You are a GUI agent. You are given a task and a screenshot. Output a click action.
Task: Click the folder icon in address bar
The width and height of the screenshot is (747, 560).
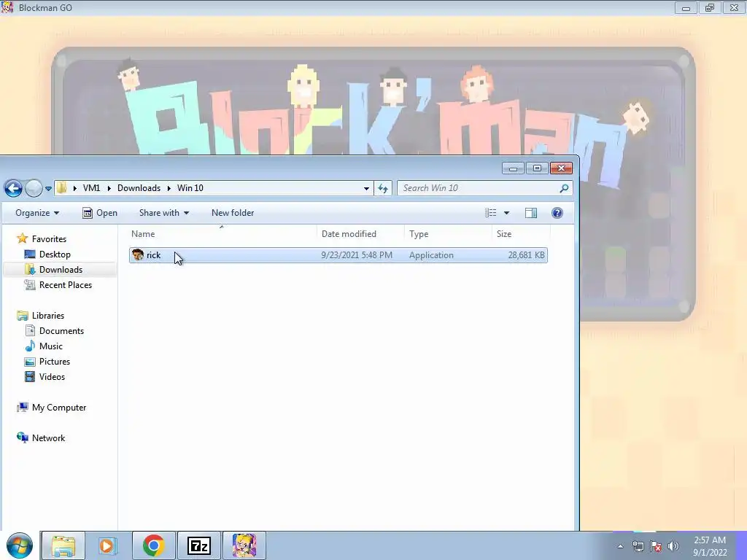tap(62, 188)
